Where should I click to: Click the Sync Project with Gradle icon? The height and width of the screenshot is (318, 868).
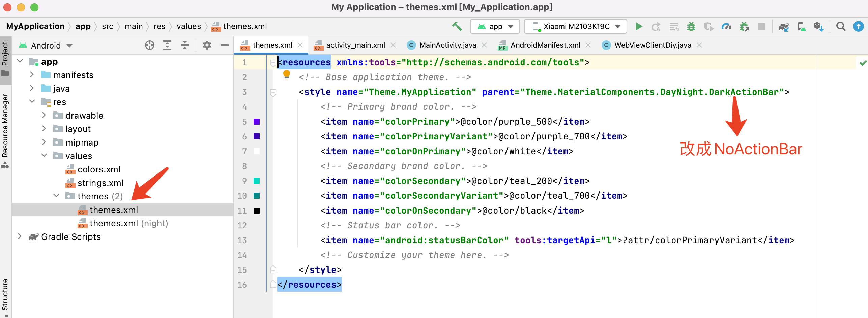coord(783,26)
